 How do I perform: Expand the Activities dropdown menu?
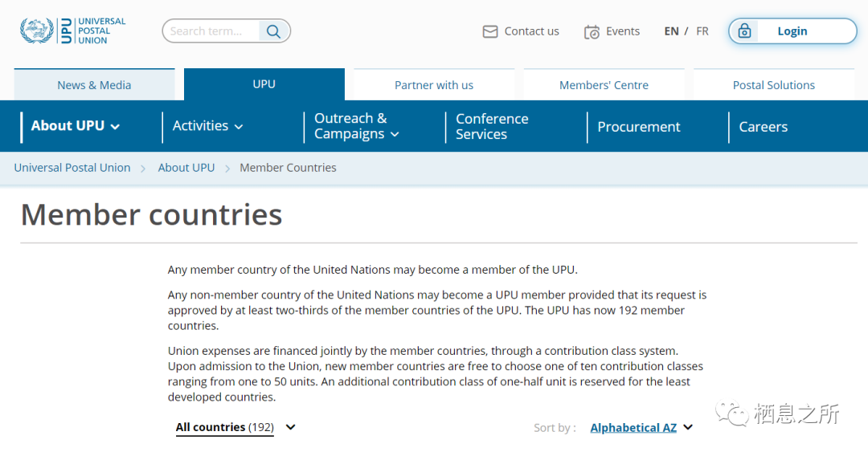(x=207, y=126)
